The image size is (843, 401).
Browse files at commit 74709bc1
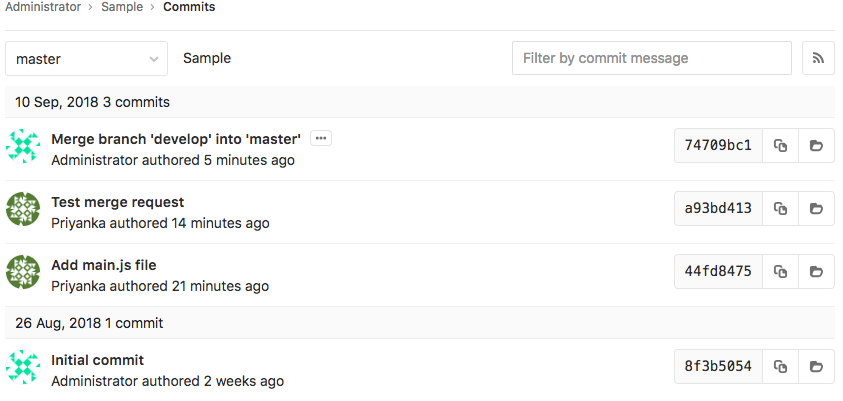tap(816, 145)
